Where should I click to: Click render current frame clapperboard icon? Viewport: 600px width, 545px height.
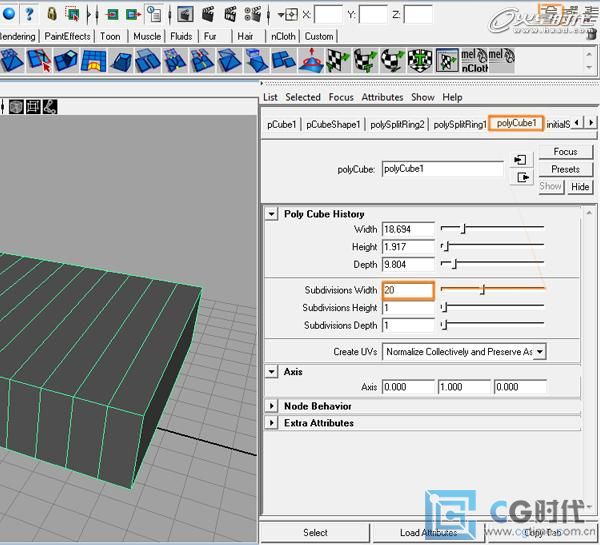[x=208, y=15]
